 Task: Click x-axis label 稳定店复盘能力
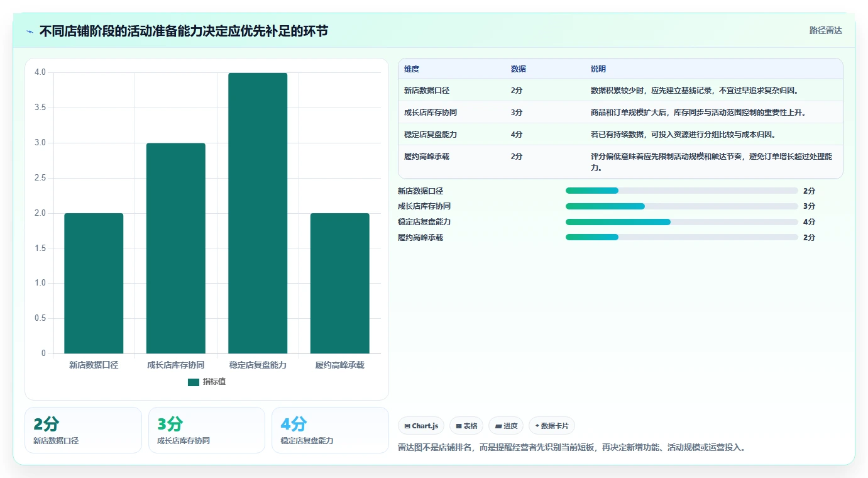(x=258, y=365)
